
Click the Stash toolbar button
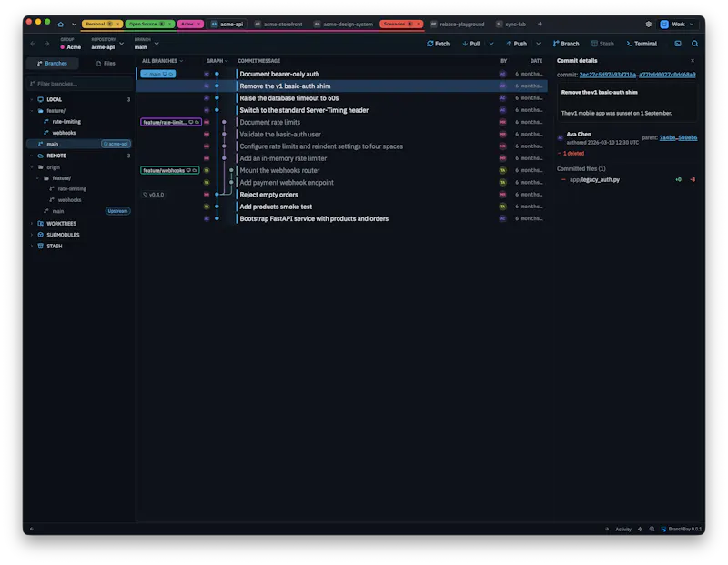pyautogui.click(x=602, y=44)
